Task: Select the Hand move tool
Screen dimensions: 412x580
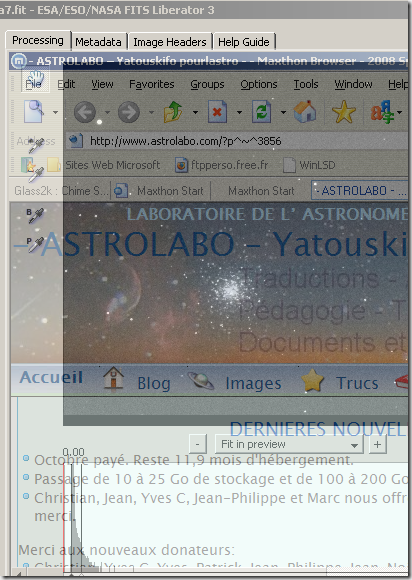Action: [36, 79]
